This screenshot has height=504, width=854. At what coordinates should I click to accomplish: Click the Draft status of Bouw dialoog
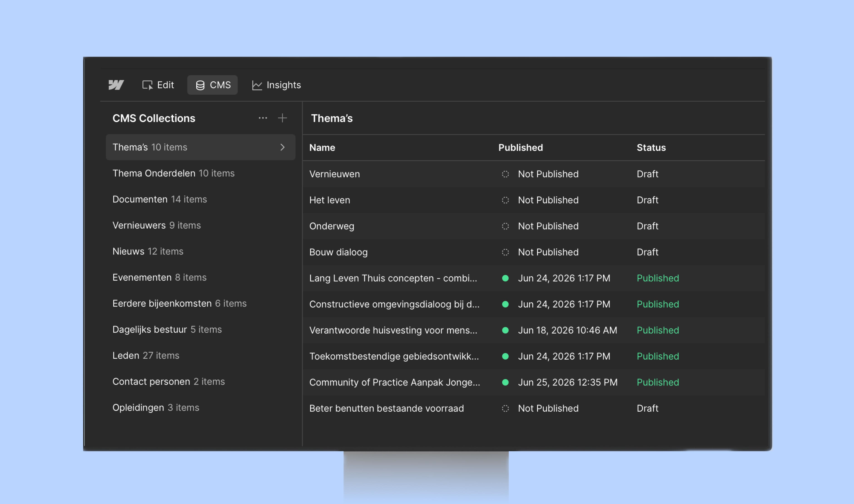click(647, 252)
